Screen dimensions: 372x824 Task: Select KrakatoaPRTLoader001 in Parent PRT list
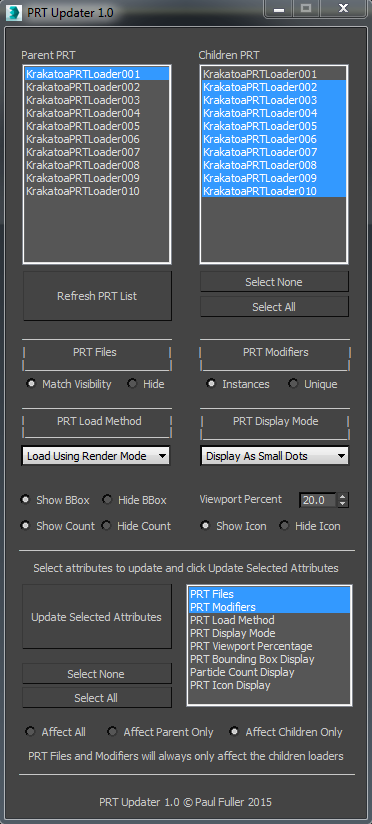pos(97,74)
